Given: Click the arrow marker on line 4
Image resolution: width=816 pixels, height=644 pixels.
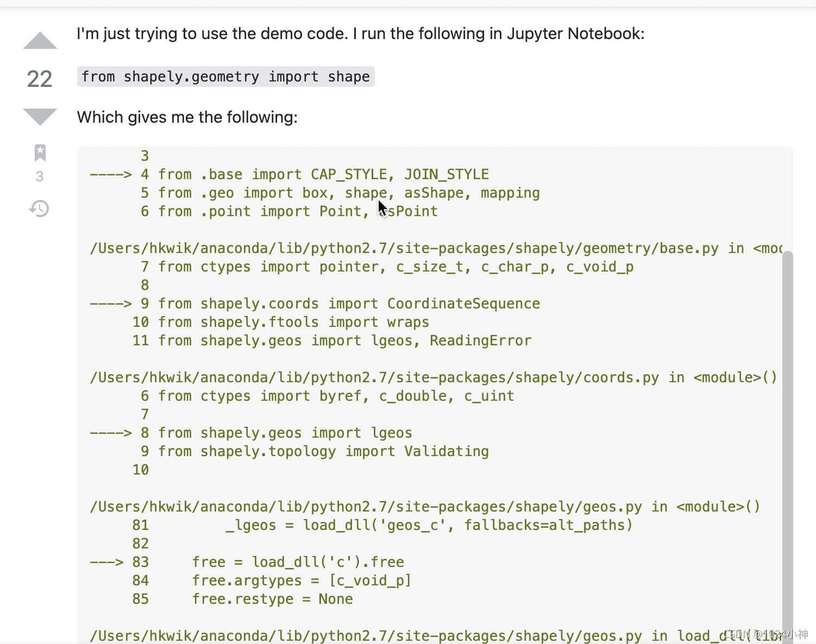Looking at the screenshot, I should [x=110, y=174].
